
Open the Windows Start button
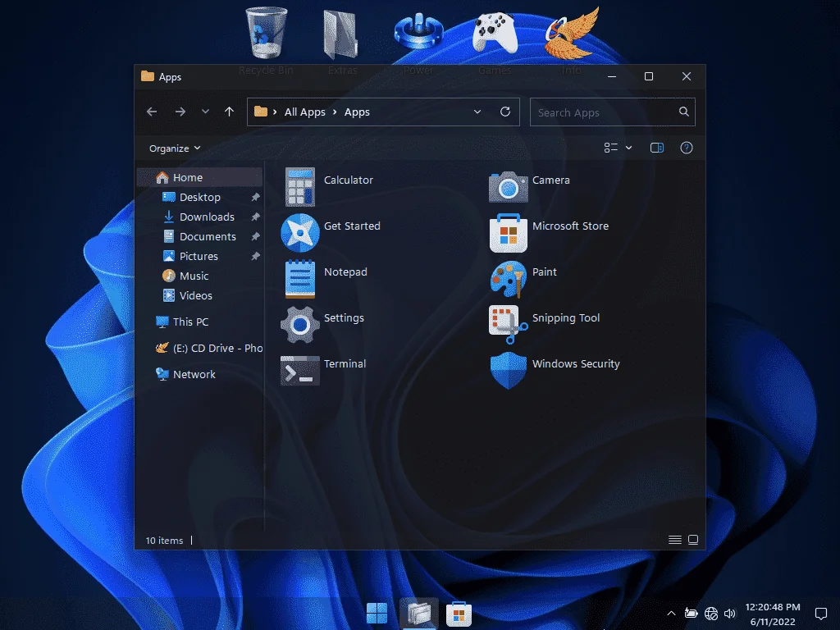(x=377, y=613)
